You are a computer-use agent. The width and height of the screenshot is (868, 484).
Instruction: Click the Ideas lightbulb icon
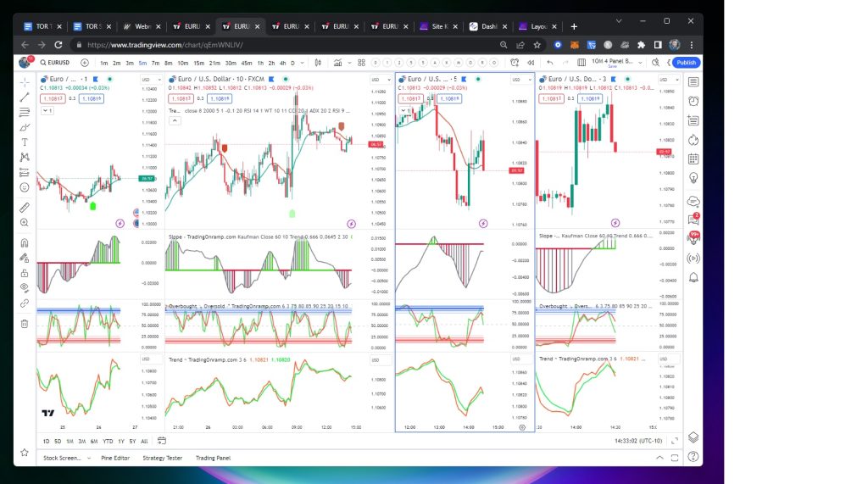click(693, 178)
